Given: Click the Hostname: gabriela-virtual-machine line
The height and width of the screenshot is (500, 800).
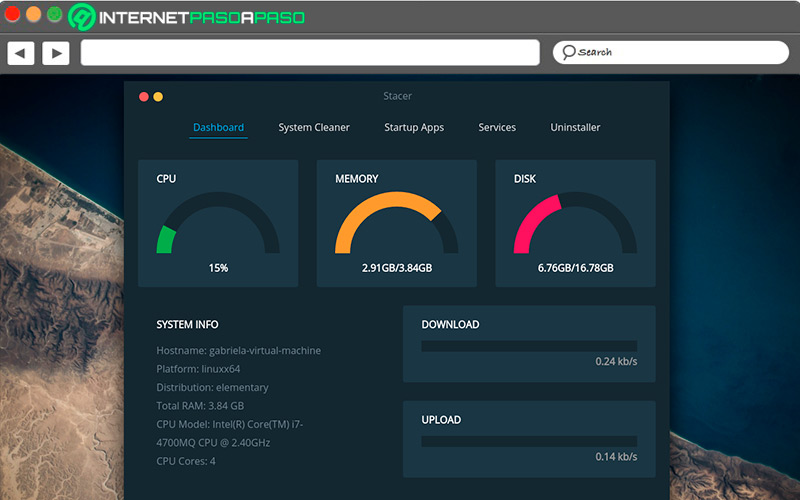Looking at the screenshot, I should click(x=239, y=351).
